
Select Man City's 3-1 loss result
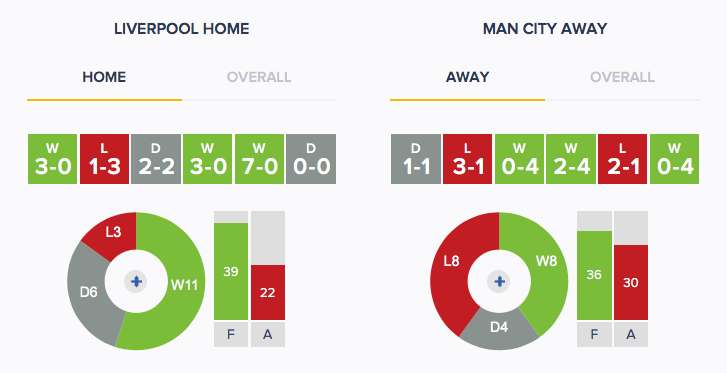[467, 159]
